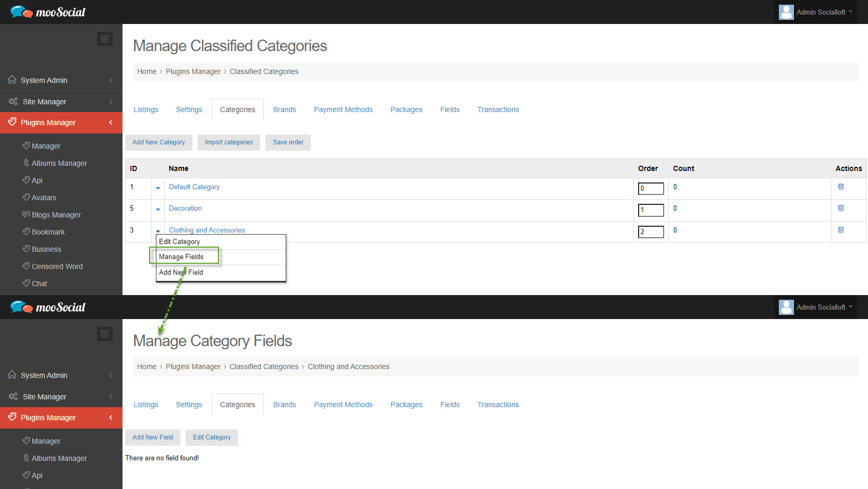Click the lower Admin Socialloft avatar icon

click(786, 307)
